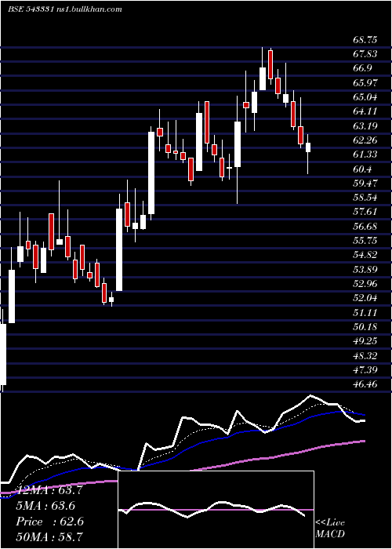392x549 pixels.
Task: Select the 54.82 price level label
Action: [365, 255]
